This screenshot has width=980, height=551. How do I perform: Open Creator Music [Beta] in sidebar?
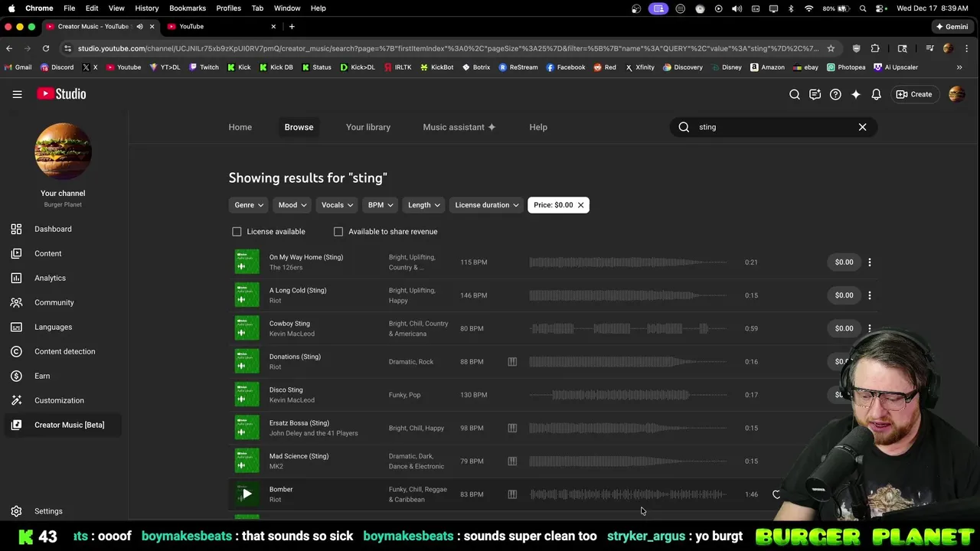tap(61, 425)
